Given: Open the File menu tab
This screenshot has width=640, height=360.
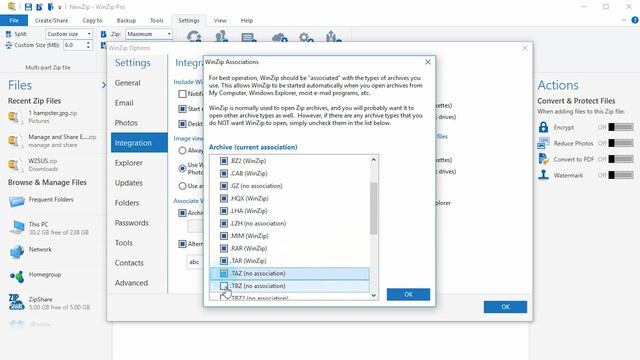Looking at the screenshot, I should point(14,20).
